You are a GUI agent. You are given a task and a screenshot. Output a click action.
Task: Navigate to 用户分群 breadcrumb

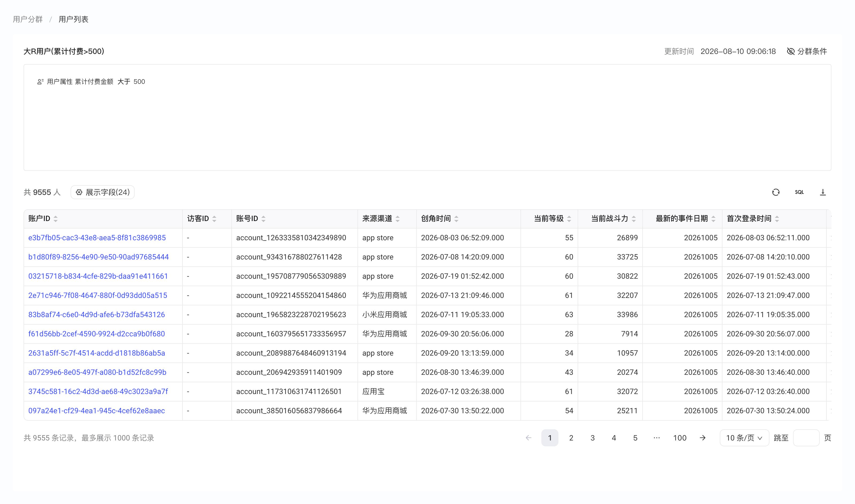28,19
